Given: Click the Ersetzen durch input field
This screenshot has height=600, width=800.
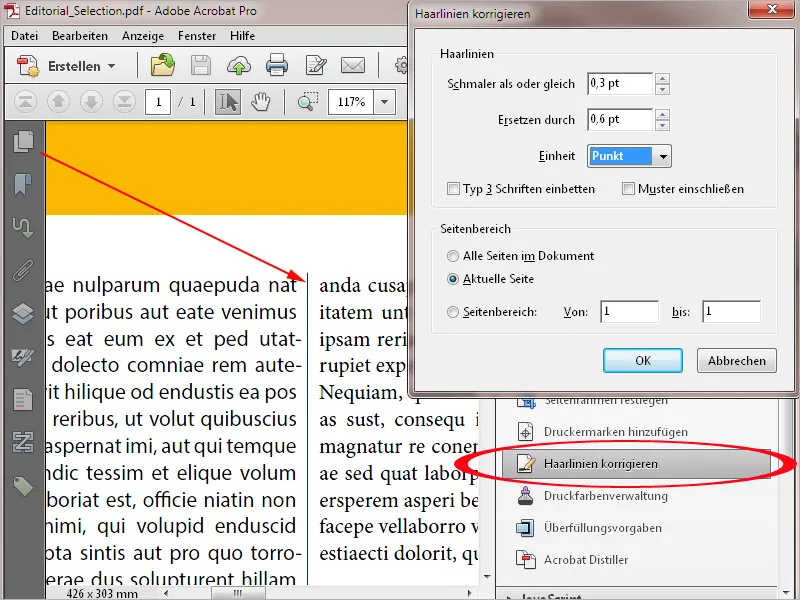Looking at the screenshot, I should pyautogui.click(x=620, y=119).
